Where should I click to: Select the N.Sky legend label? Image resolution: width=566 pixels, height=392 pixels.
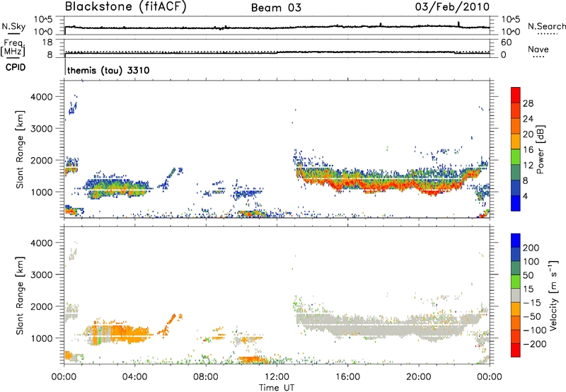click(13, 26)
